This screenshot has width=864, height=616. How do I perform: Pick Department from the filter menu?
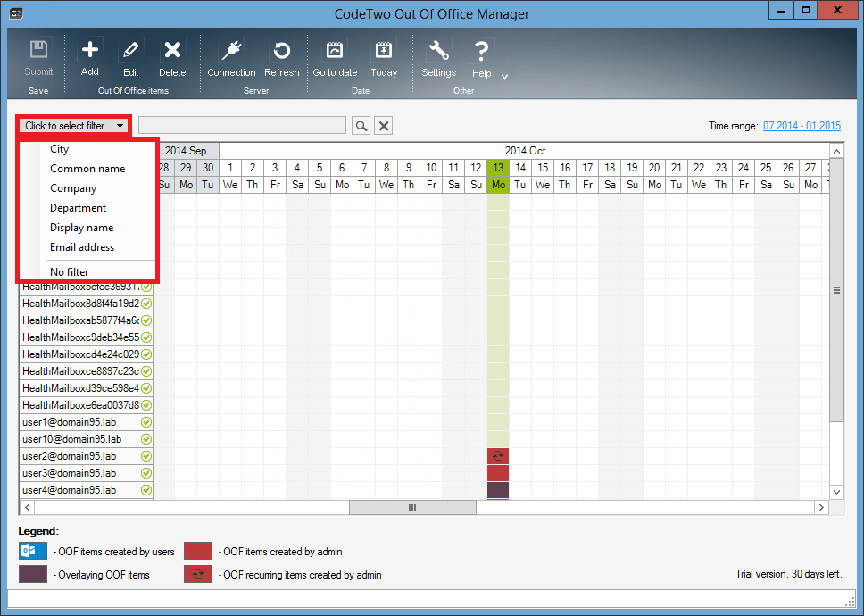79,208
